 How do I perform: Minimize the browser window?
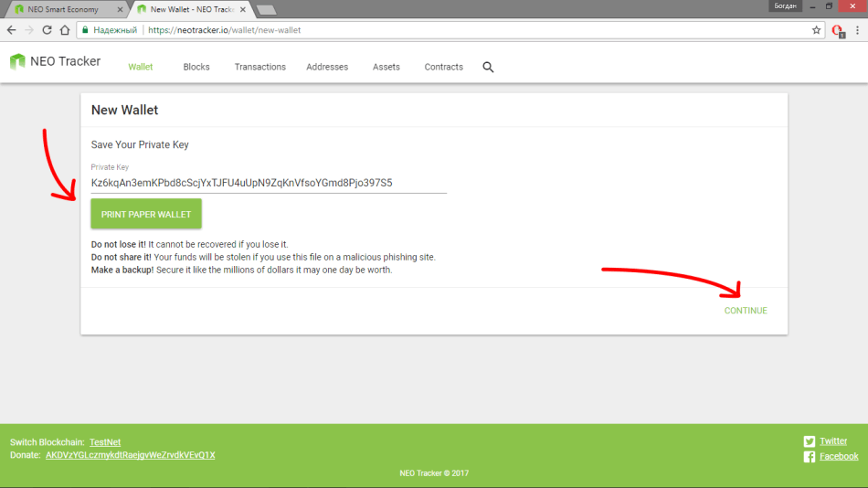[812, 6]
